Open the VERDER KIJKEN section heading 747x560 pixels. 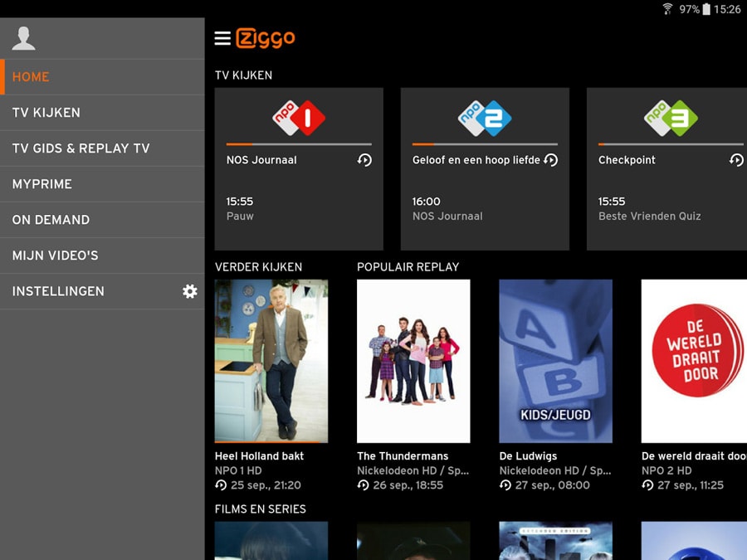[x=258, y=266]
